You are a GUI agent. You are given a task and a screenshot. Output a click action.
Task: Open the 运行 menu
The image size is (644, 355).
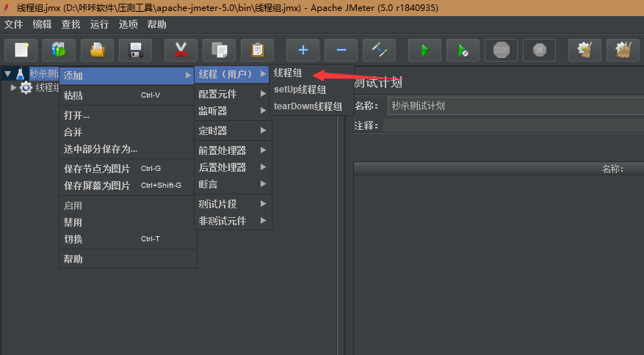point(99,25)
